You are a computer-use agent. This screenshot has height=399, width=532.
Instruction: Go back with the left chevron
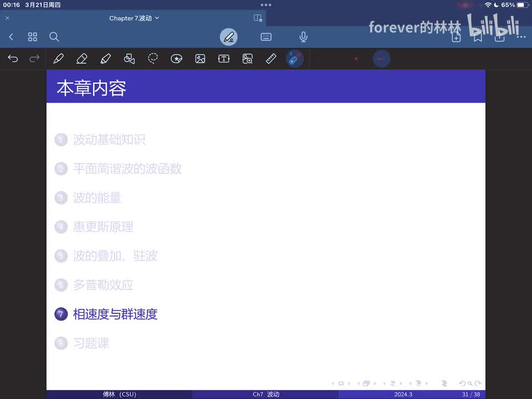click(x=11, y=37)
